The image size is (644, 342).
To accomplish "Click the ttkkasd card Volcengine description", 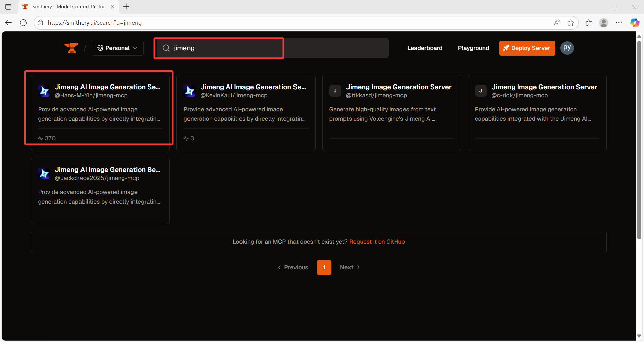I will (x=382, y=114).
